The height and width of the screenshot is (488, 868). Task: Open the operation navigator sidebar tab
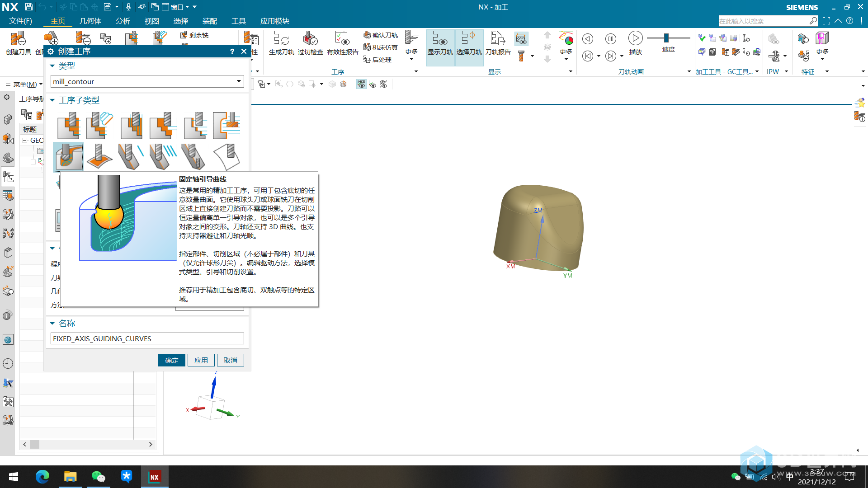click(8, 177)
